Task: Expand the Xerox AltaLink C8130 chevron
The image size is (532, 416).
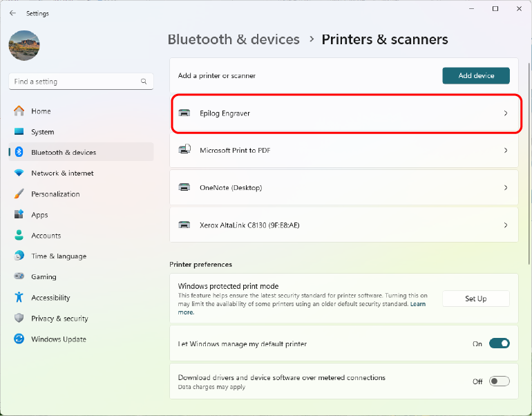Action: (x=506, y=225)
